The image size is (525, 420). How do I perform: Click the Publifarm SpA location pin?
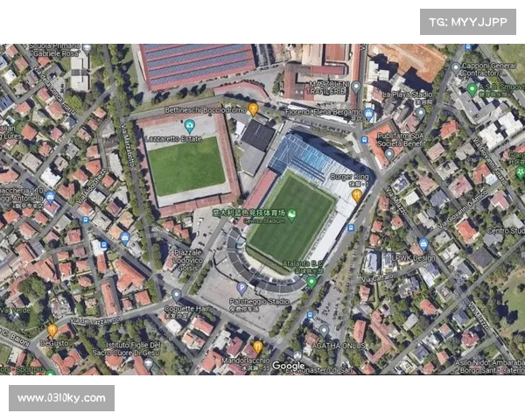click(388, 155)
